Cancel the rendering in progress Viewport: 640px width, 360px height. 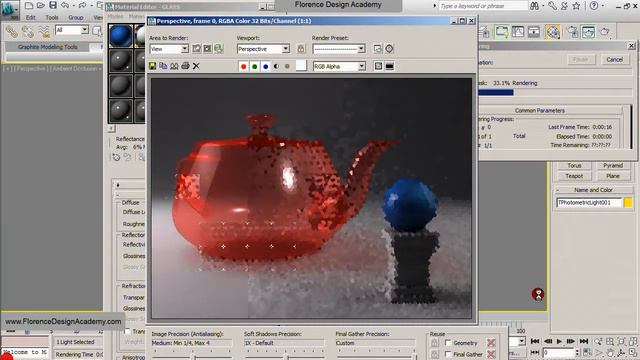[614, 60]
